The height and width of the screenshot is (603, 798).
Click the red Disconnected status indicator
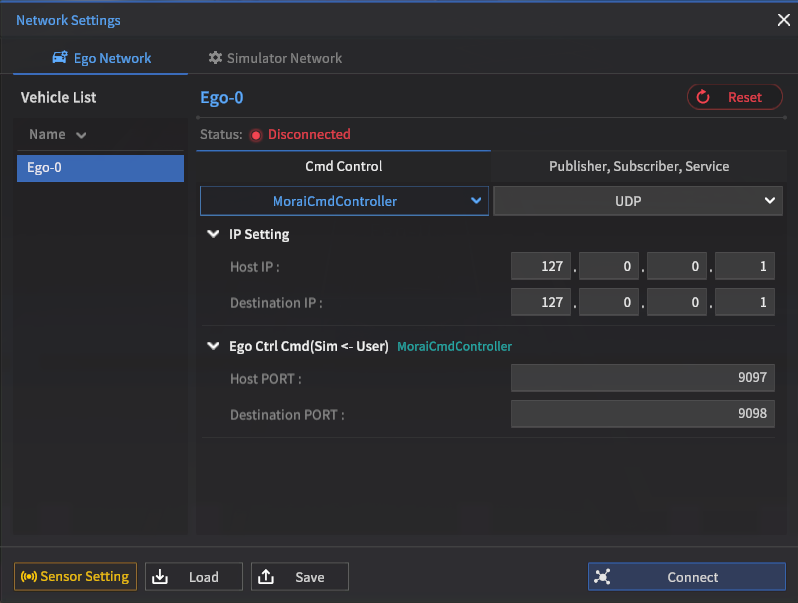(x=255, y=135)
